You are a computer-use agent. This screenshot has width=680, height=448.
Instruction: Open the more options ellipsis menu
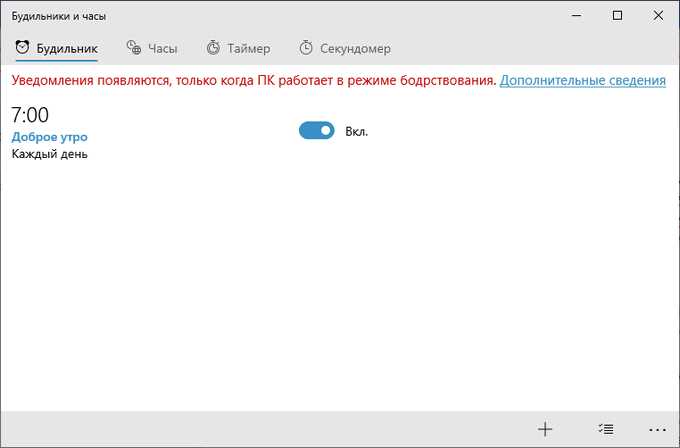pos(657,430)
